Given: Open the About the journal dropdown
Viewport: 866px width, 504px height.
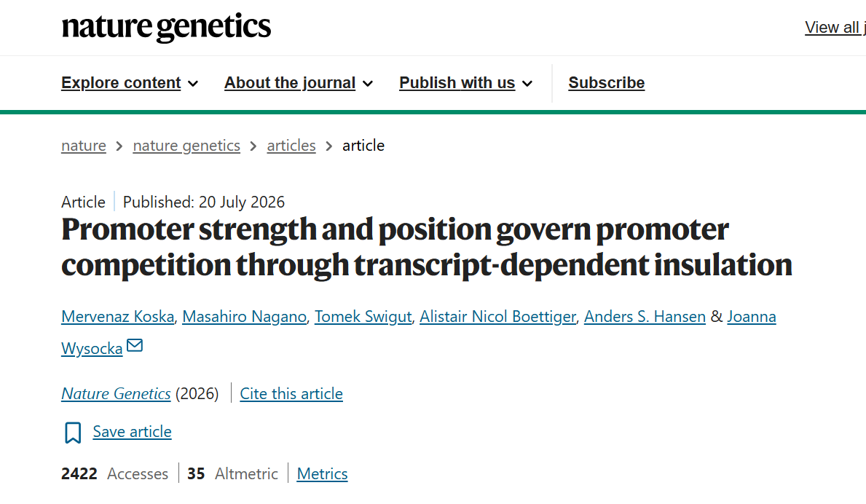Looking at the screenshot, I should click(298, 83).
